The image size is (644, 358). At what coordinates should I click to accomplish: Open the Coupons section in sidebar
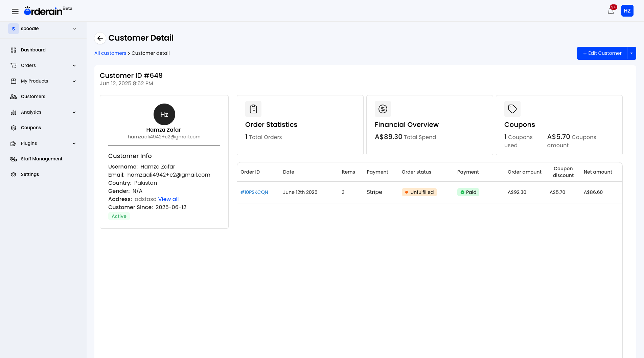pyautogui.click(x=30, y=128)
